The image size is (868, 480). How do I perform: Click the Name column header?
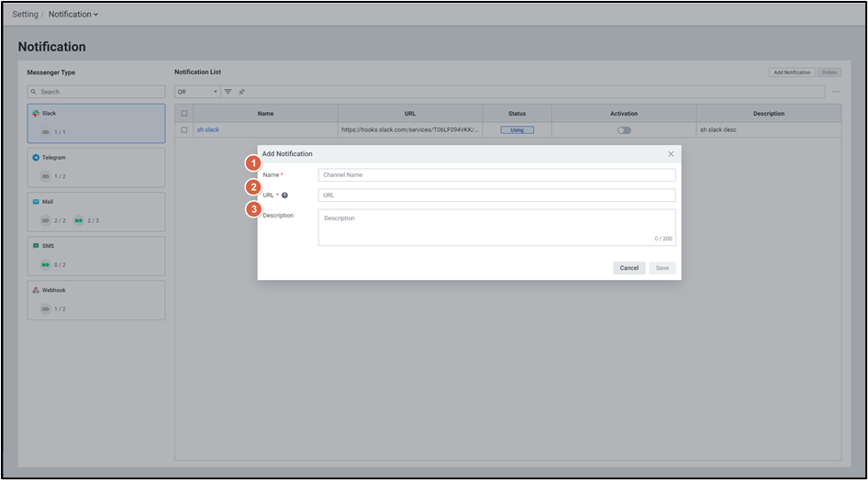point(266,114)
